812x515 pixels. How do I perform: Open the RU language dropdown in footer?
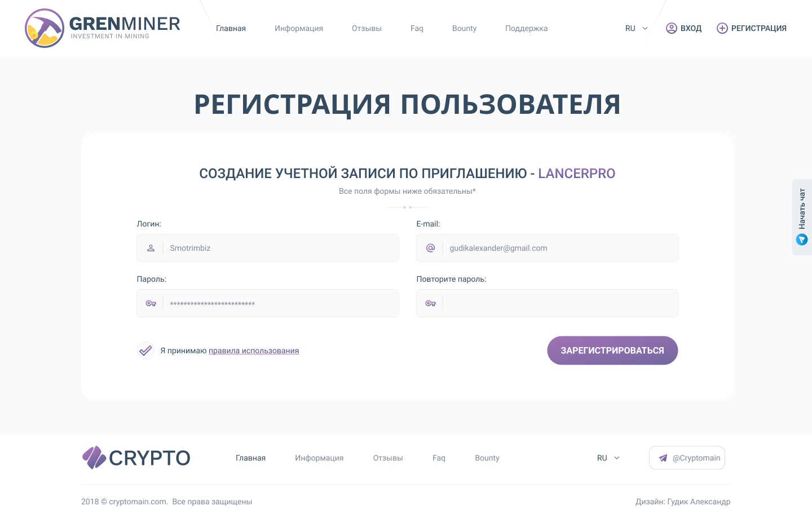tap(608, 458)
